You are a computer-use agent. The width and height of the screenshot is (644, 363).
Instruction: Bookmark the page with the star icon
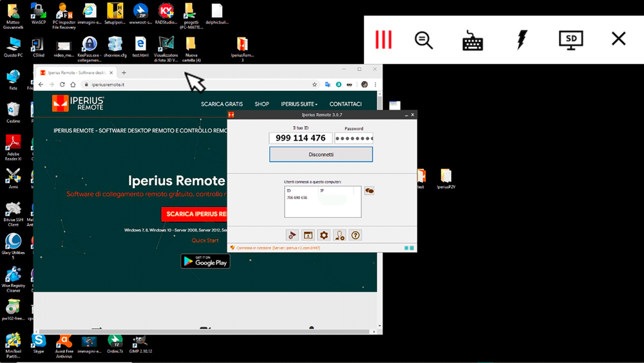[x=315, y=84]
